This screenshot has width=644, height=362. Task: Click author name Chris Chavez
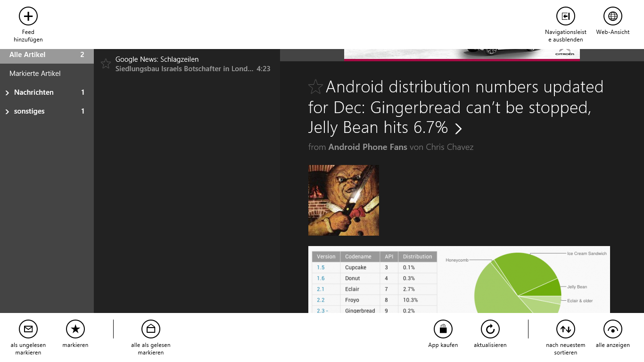pos(449,147)
